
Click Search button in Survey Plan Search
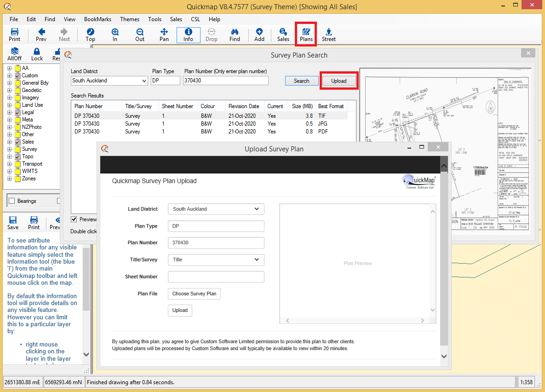pyautogui.click(x=301, y=81)
